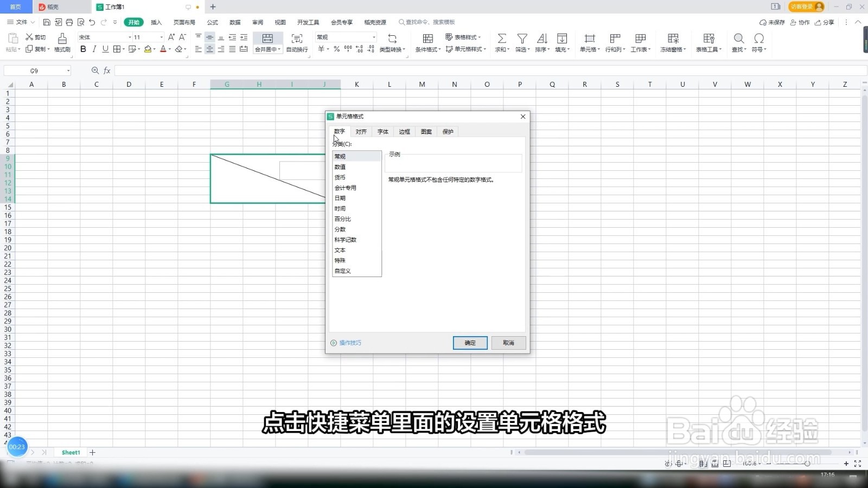Select the Date (日期) category in list
868x488 pixels.
coord(356,198)
